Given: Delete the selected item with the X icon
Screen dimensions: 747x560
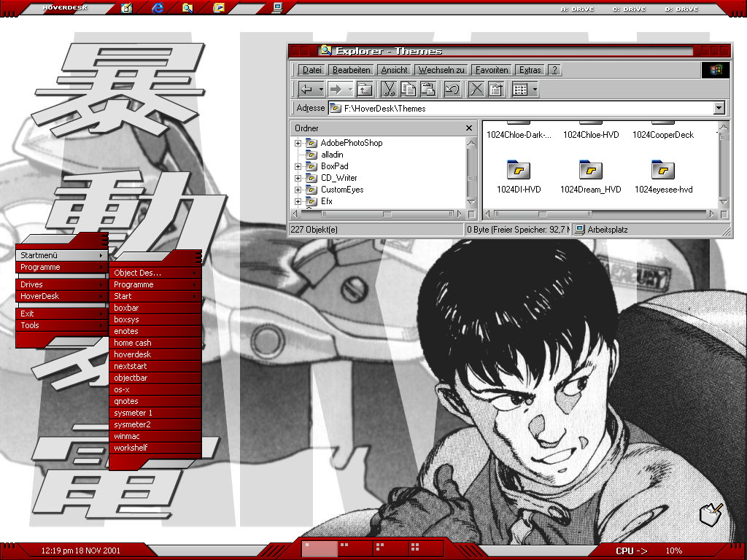Looking at the screenshot, I should pyautogui.click(x=476, y=89).
